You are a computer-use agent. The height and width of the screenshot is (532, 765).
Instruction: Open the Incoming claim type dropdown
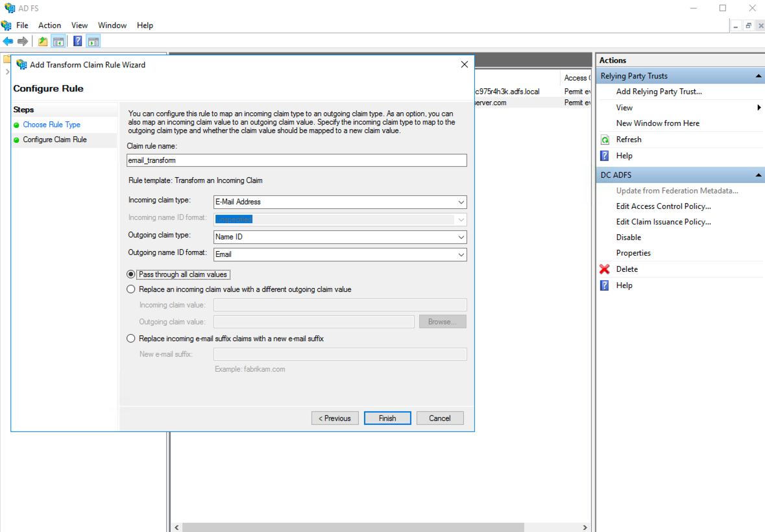point(460,202)
